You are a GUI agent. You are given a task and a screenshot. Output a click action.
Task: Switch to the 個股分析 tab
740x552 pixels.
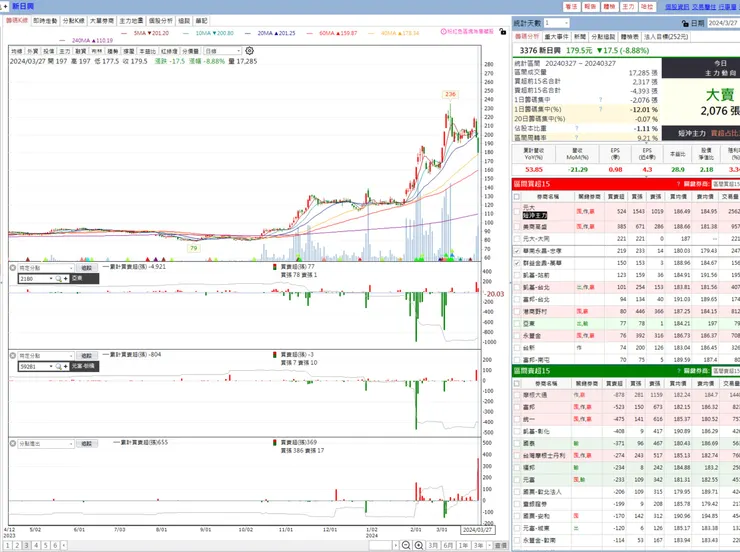160,21
